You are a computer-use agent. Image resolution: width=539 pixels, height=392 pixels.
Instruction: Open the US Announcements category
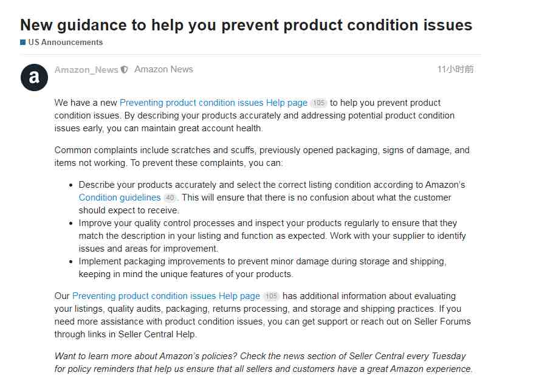click(65, 43)
